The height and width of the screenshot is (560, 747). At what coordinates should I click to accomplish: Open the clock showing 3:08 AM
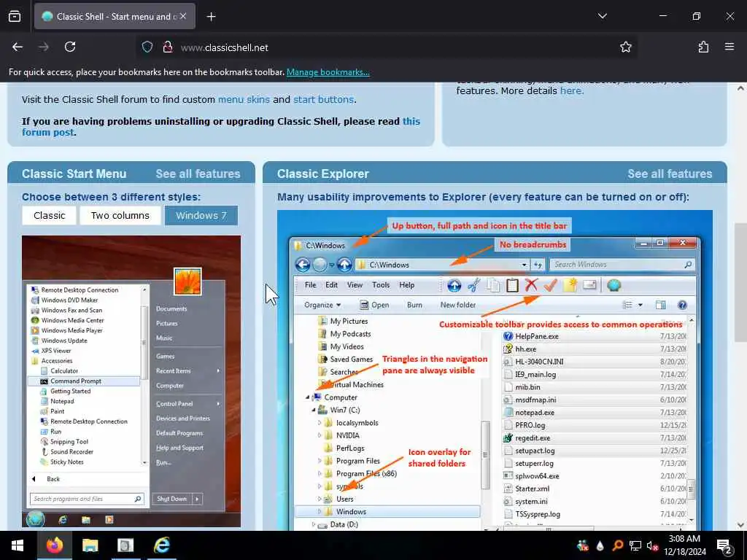pos(684,545)
